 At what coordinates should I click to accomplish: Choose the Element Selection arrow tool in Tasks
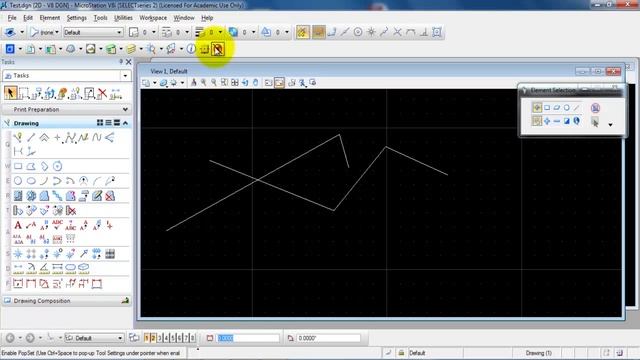(x=10, y=93)
